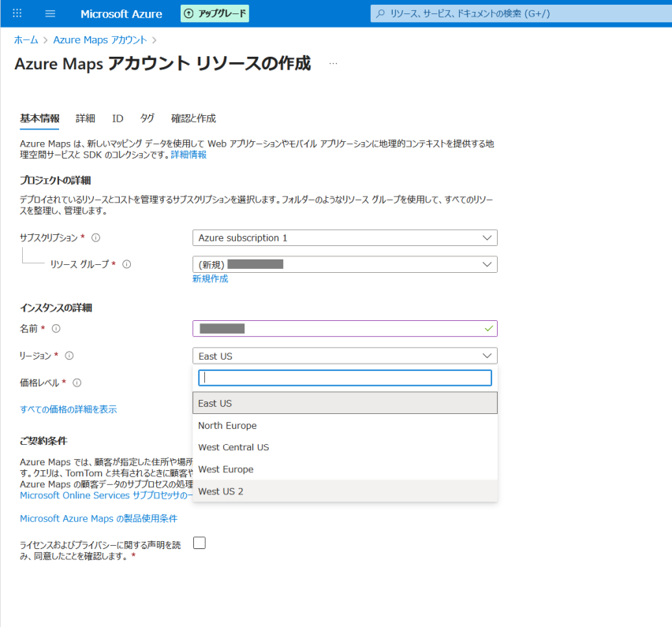Click the 名前 input field

pyautogui.click(x=345, y=329)
